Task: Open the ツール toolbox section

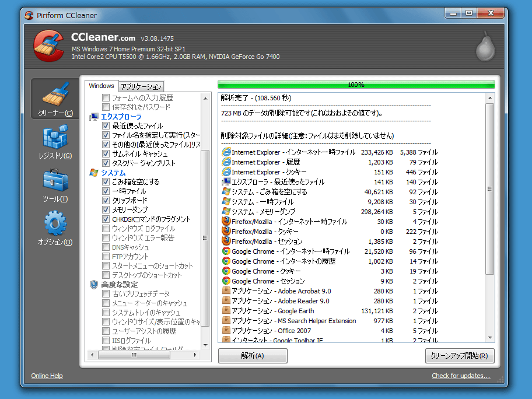Action: (x=55, y=185)
